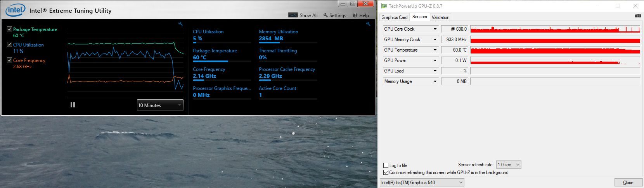Open the Intel Iris Graphics 540 device selector
The image size is (644, 188).
[x=422, y=183]
